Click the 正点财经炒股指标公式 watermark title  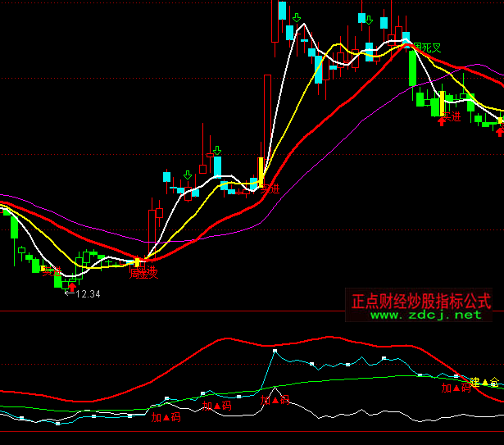pyautogui.click(x=421, y=301)
